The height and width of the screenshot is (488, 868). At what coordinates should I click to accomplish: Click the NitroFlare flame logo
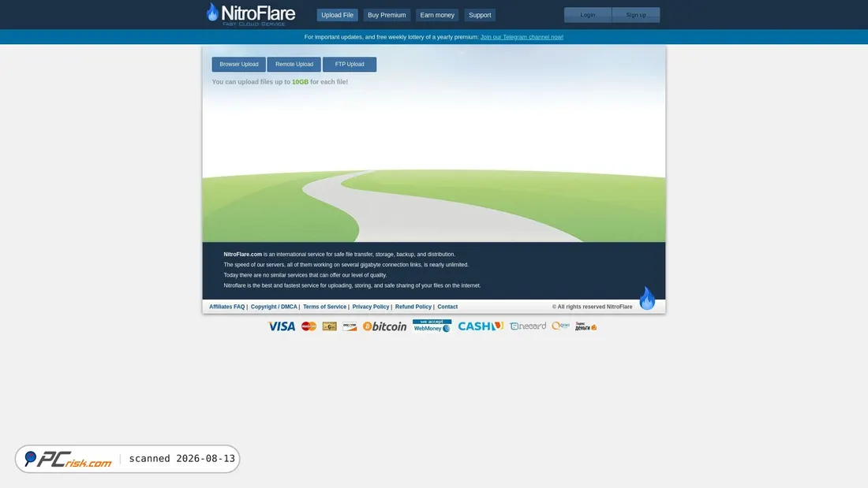251,14
